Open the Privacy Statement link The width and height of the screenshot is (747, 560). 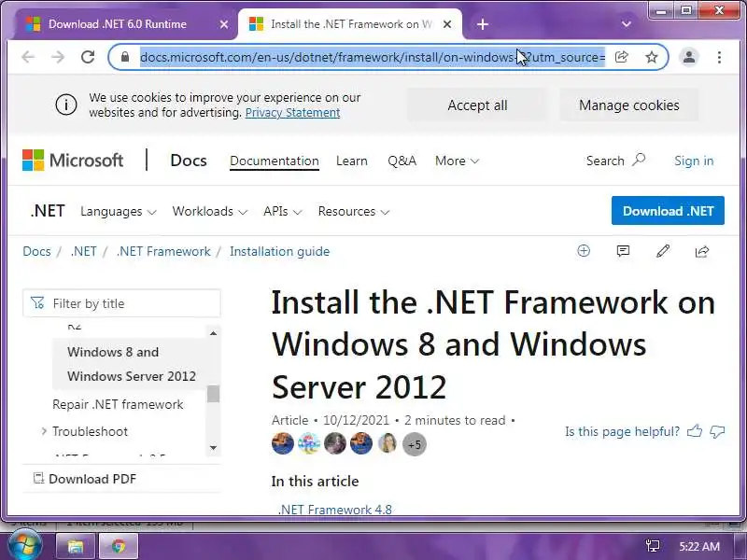pyautogui.click(x=292, y=113)
